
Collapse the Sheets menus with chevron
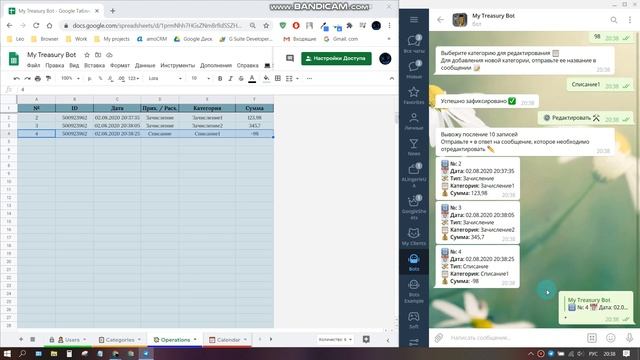[391, 78]
